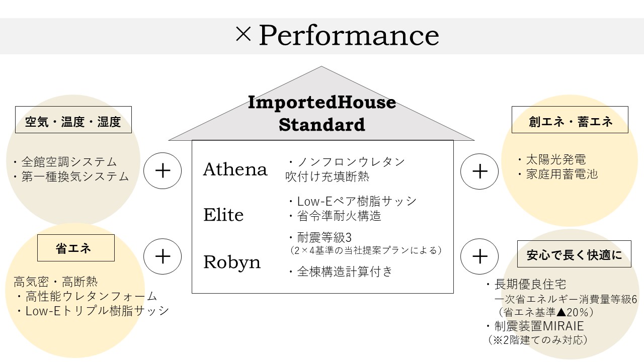Click the plus circle beside 全館空調システム

(163, 171)
